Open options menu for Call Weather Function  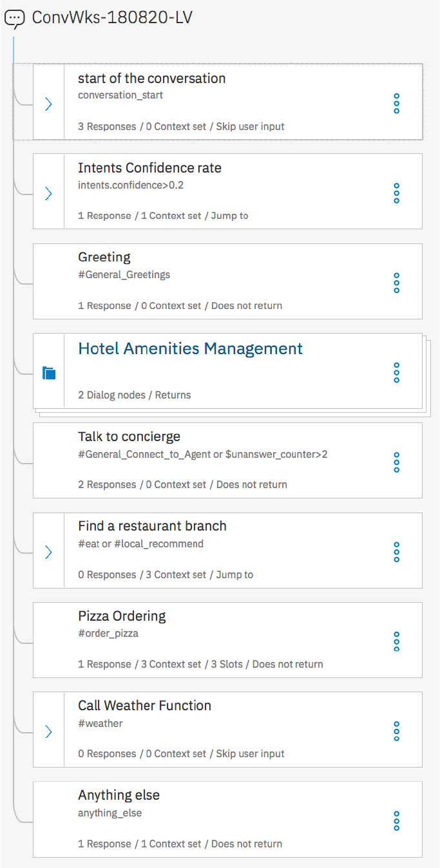coord(396,731)
